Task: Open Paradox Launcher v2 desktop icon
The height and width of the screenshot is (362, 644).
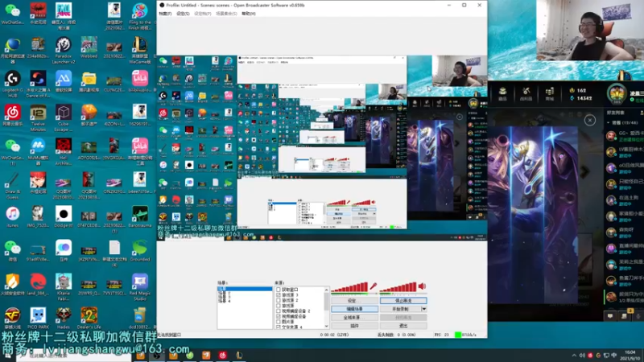Action: click(x=64, y=50)
